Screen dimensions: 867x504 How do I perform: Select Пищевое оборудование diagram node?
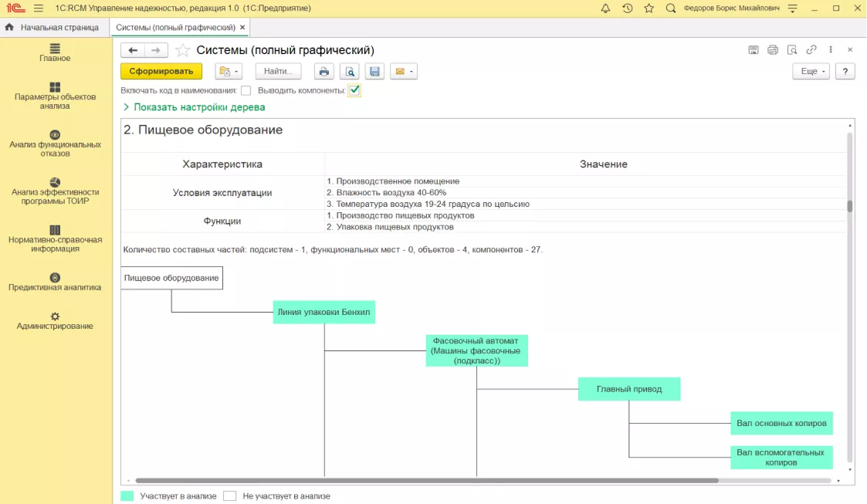click(x=171, y=278)
